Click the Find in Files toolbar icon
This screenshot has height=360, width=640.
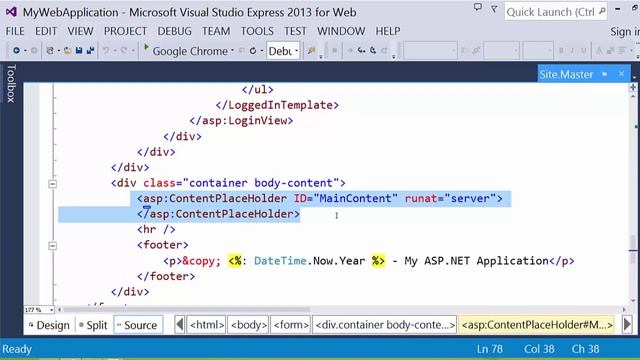pyautogui.click(x=312, y=51)
